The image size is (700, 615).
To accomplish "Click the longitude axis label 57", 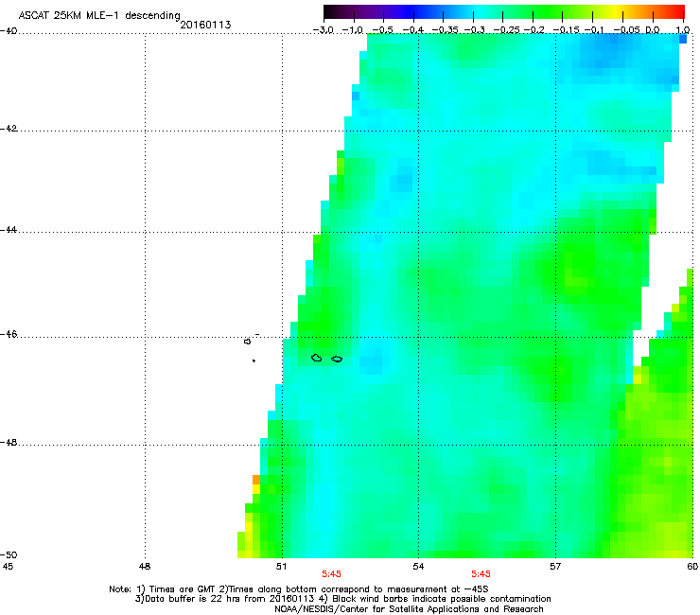I will 555,567.
